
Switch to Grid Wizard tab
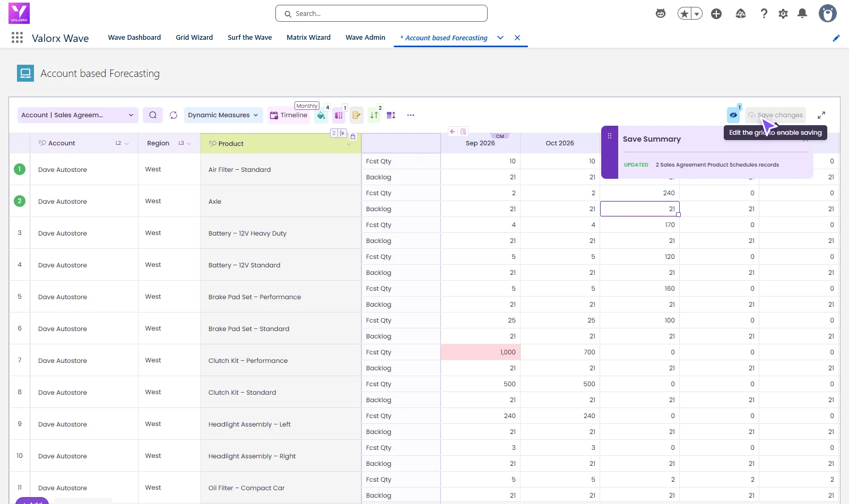point(194,38)
